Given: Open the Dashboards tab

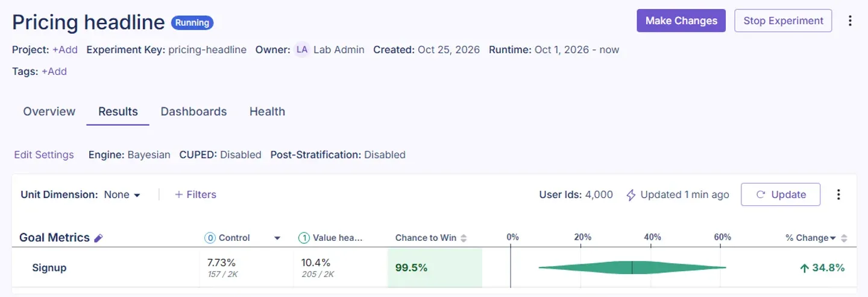Looking at the screenshot, I should [193, 112].
